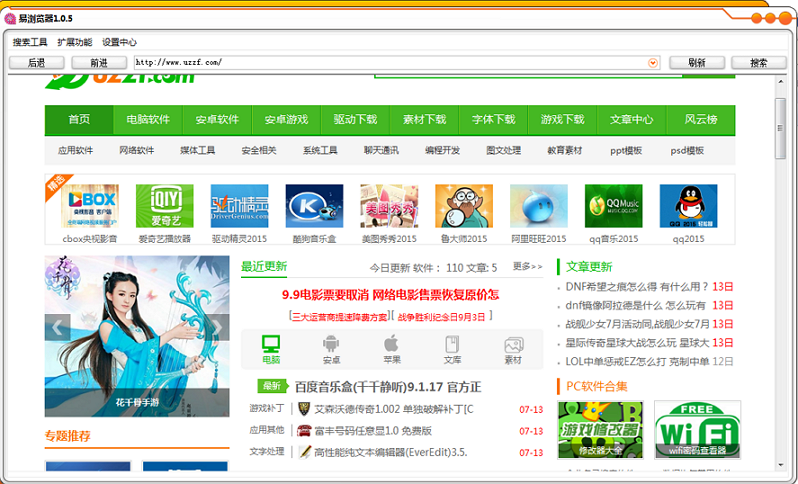The height and width of the screenshot is (484, 798).
Task: Open the 阿里旺旺2015 icon
Action: click(538, 206)
